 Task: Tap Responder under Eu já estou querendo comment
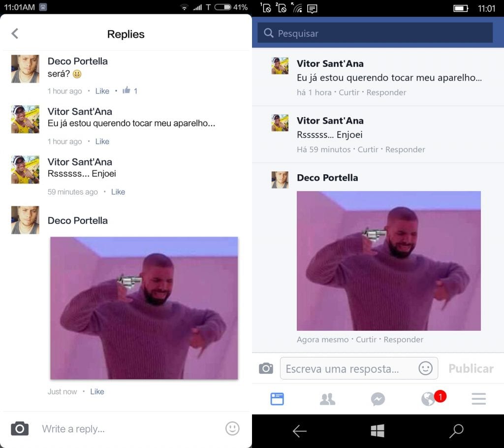(386, 93)
